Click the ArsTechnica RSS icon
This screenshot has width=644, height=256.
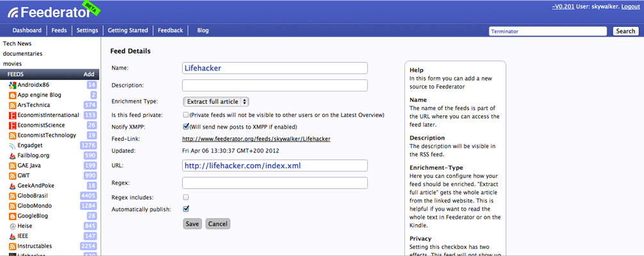tap(12, 106)
